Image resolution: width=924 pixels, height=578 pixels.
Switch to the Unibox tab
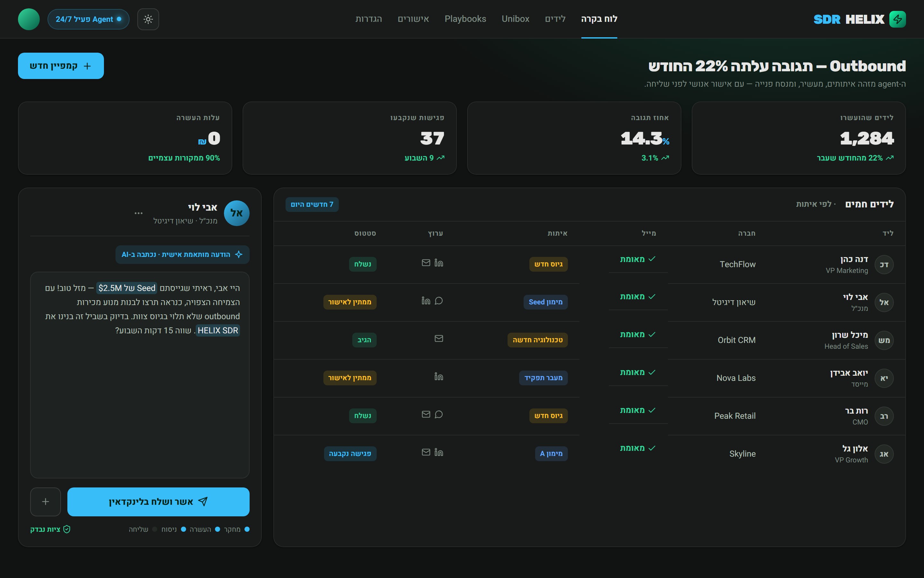(515, 19)
